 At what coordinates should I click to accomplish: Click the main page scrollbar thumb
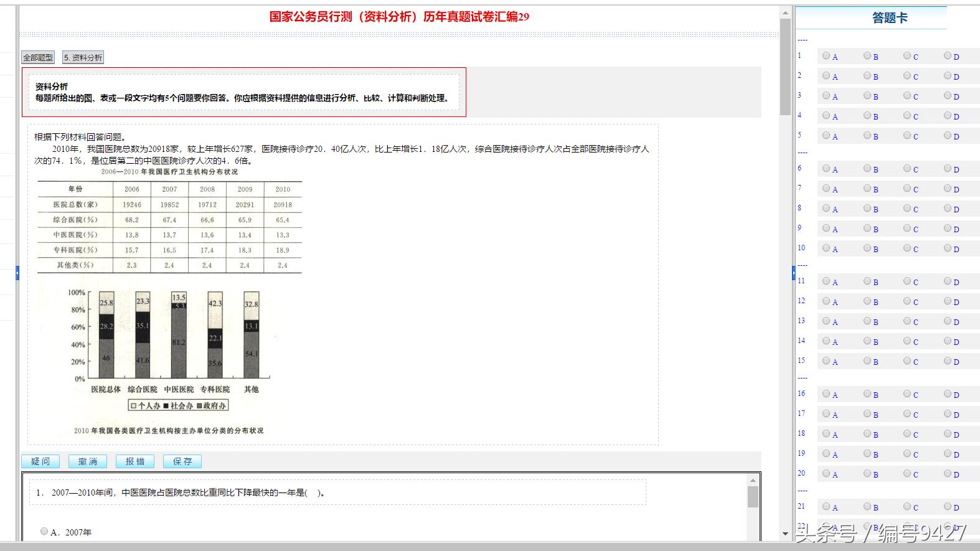pyautogui.click(x=785, y=67)
